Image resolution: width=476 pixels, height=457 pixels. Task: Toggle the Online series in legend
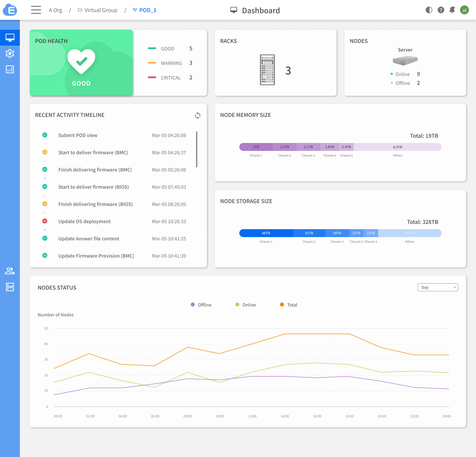[246, 305]
